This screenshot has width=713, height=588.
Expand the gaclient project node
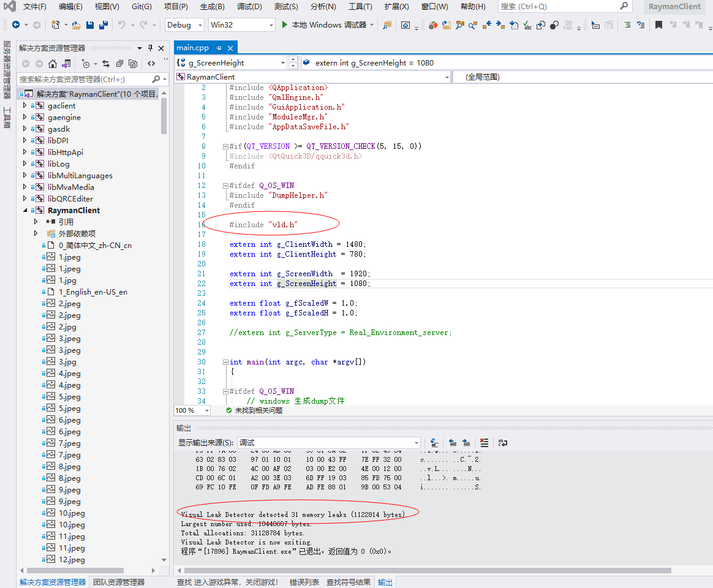(25, 105)
